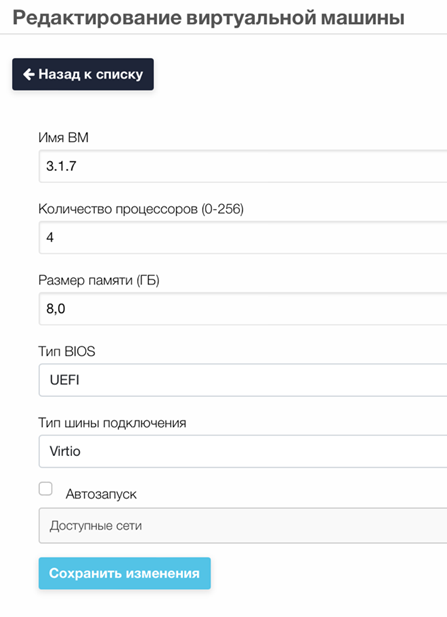
Task: Focus the Количество процессоров input field
Action: click(243, 237)
